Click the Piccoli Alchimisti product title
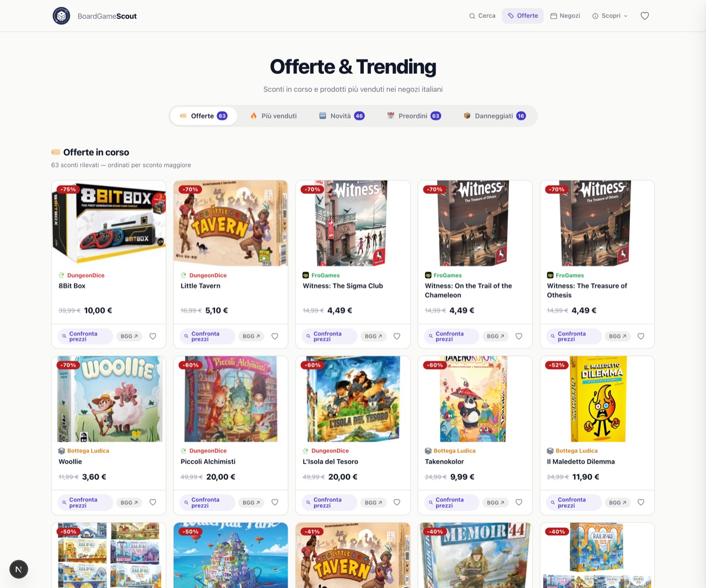The width and height of the screenshot is (706, 588). tap(208, 461)
